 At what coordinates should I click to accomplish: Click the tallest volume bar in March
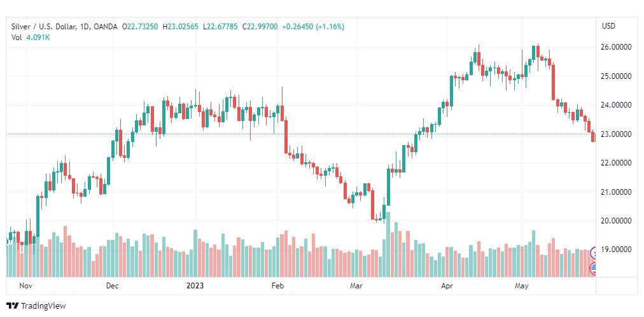pyautogui.click(x=388, y=244)
